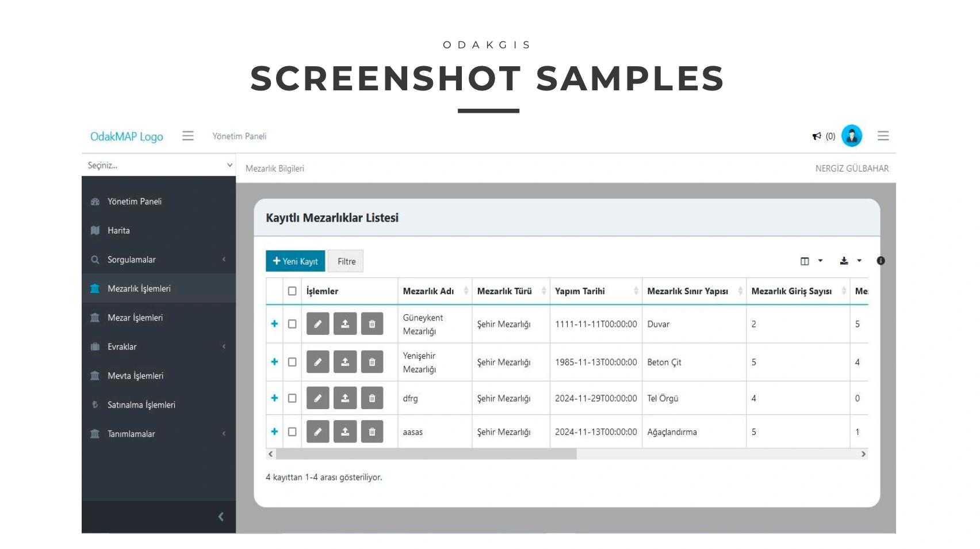Toggle the sidebar hamburger next to logo

(x=188, y=136)
